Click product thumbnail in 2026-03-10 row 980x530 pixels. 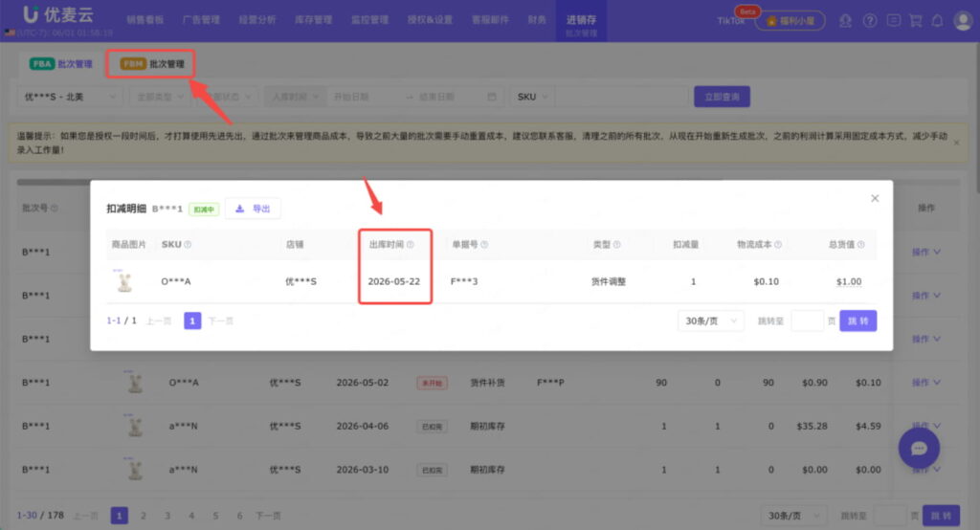point(134,470)
